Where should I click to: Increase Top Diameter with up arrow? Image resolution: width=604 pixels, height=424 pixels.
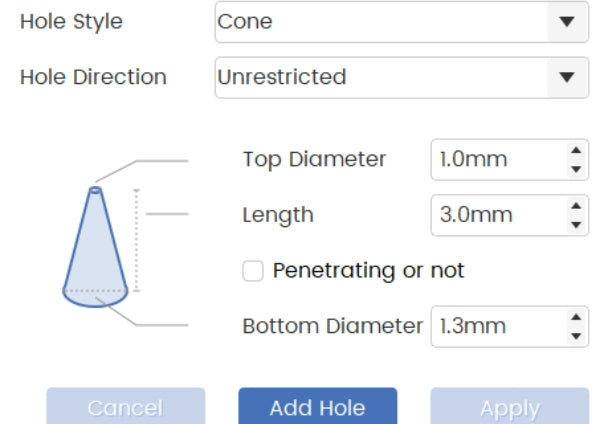click(575, 150)
